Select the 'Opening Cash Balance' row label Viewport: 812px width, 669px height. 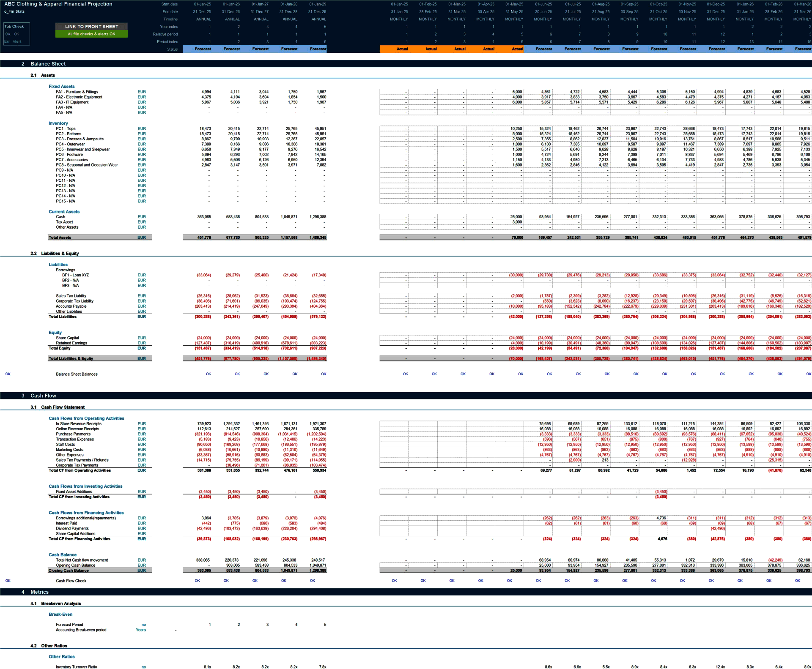(x=75, y=565)
